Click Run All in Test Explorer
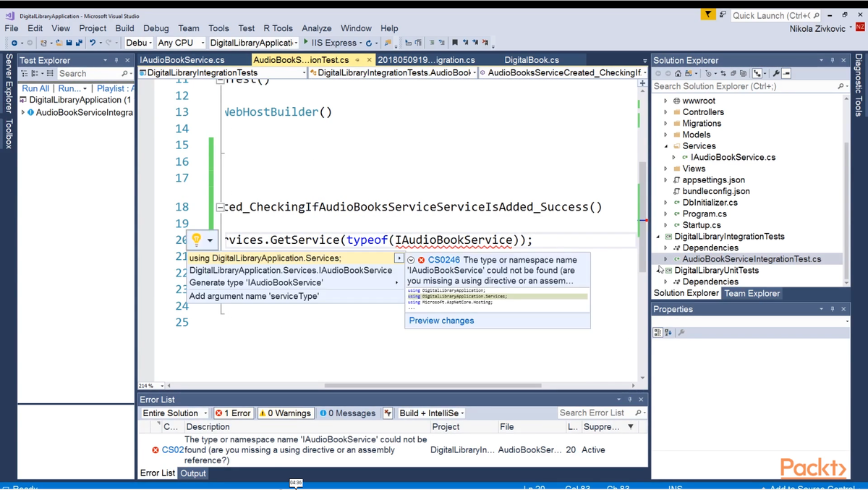The image size is (868, 490). (x=35, y=88)
